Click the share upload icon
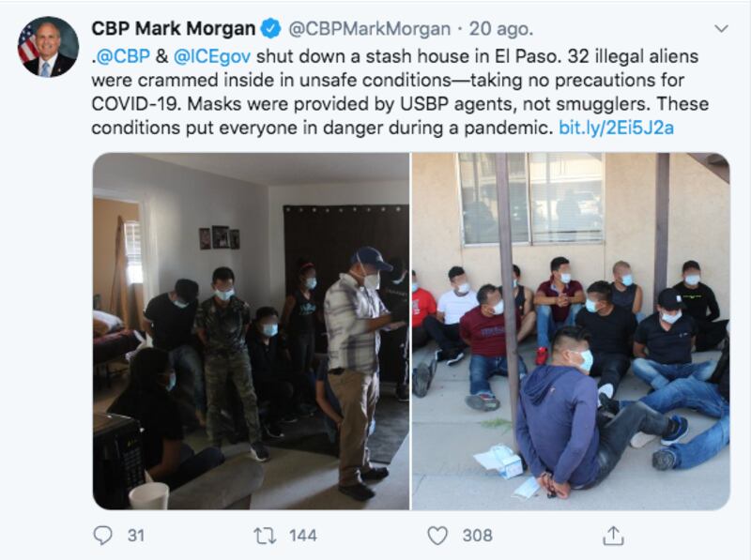Viewport: 751px width, 560px height. click(613, 535)
